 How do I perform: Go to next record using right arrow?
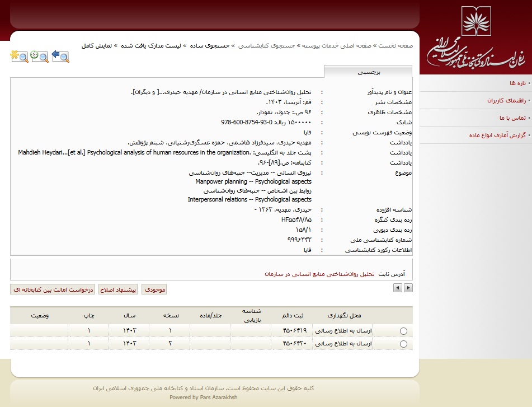point(408,288)
